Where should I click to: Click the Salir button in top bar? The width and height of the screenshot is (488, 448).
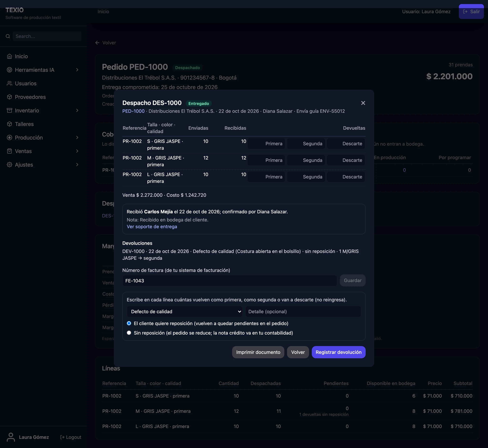coord(471,12)
